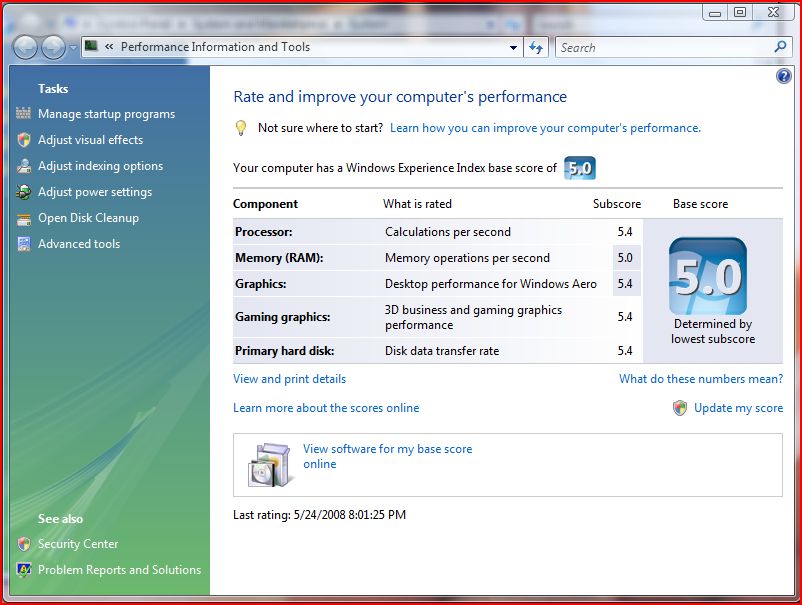Click the Base score column header
The width and height of the screenshot is (802, 605).
click(700, 204)
